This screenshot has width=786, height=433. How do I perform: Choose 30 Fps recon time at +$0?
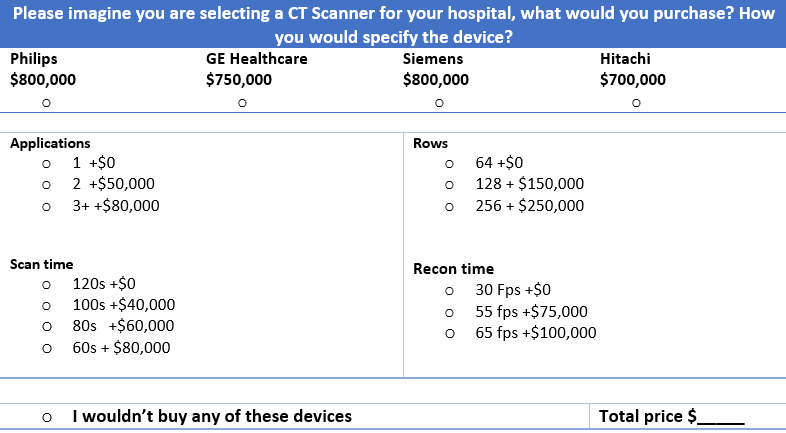click(450, 291)
